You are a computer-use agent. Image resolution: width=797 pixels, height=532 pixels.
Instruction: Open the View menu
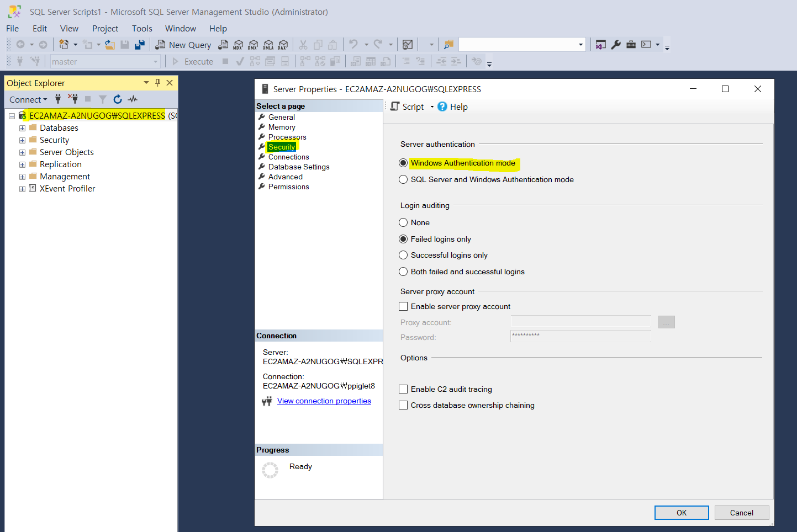pos(69,28)
